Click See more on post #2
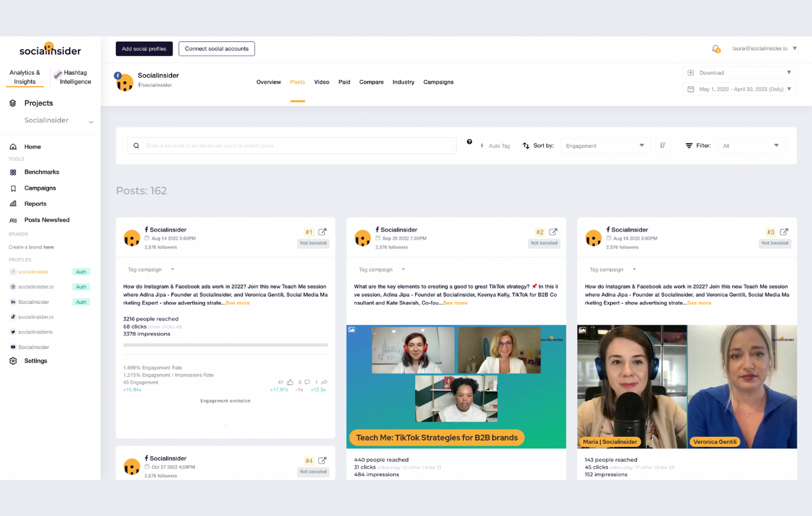812x516 pixels. click(x=456, y=303)
